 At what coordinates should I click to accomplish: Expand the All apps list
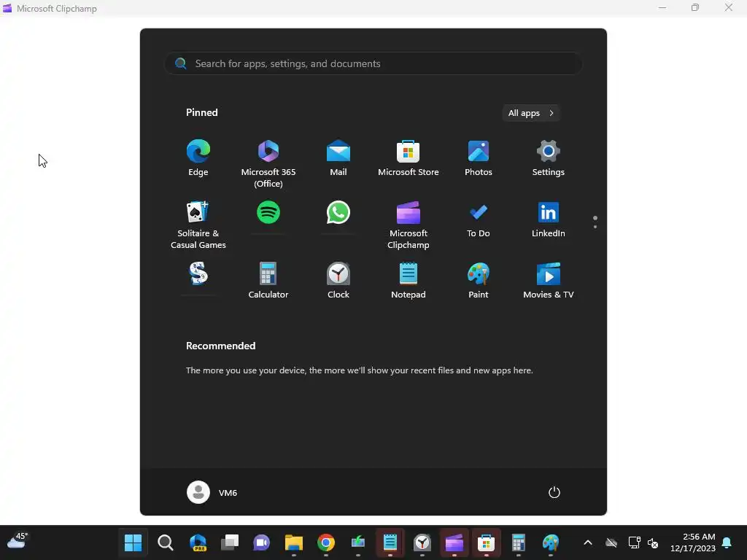point(531,113)
